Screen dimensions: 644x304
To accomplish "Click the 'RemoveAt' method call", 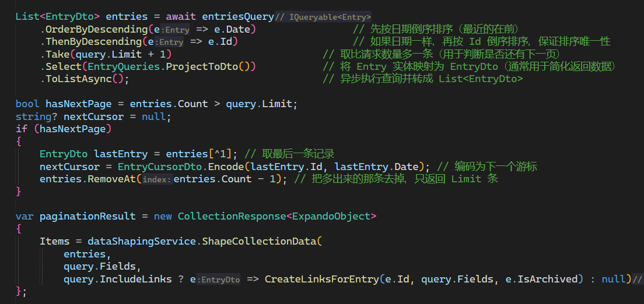I will tap(112, 179).
